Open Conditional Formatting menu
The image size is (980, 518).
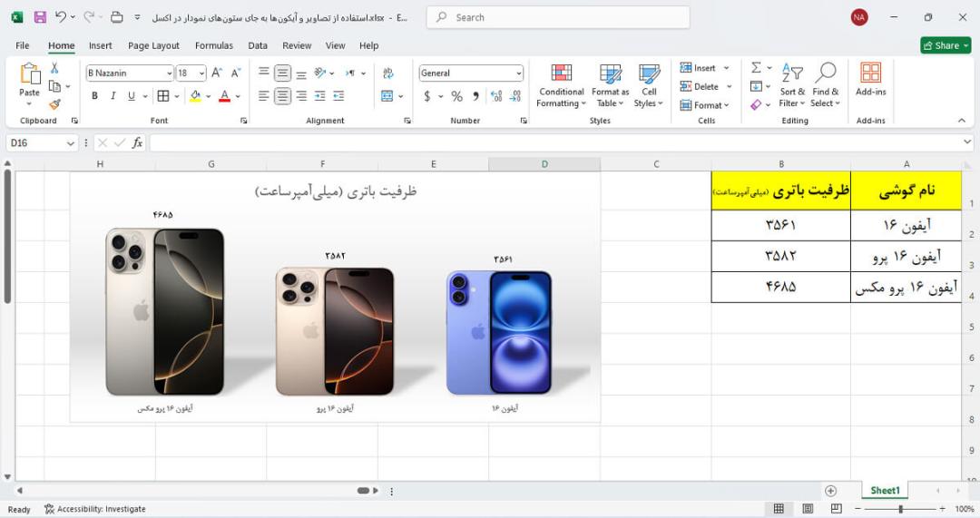point(561,85)
